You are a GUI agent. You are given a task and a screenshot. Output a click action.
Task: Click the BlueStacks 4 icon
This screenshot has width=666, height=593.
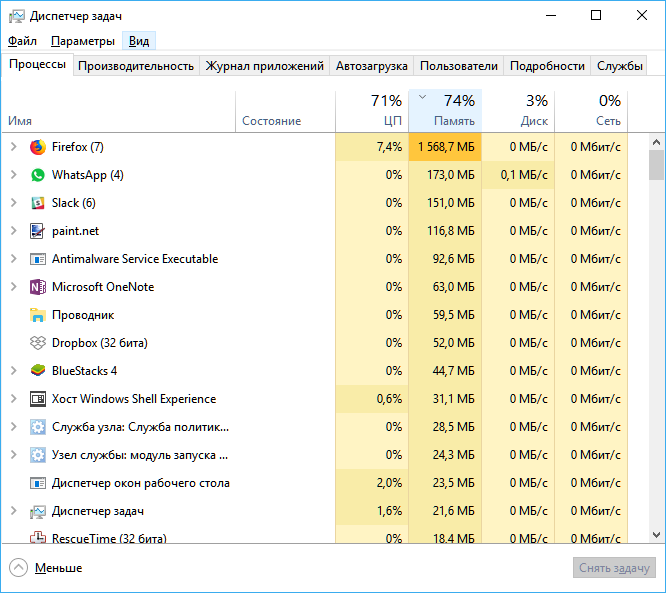tap(38, 371)
